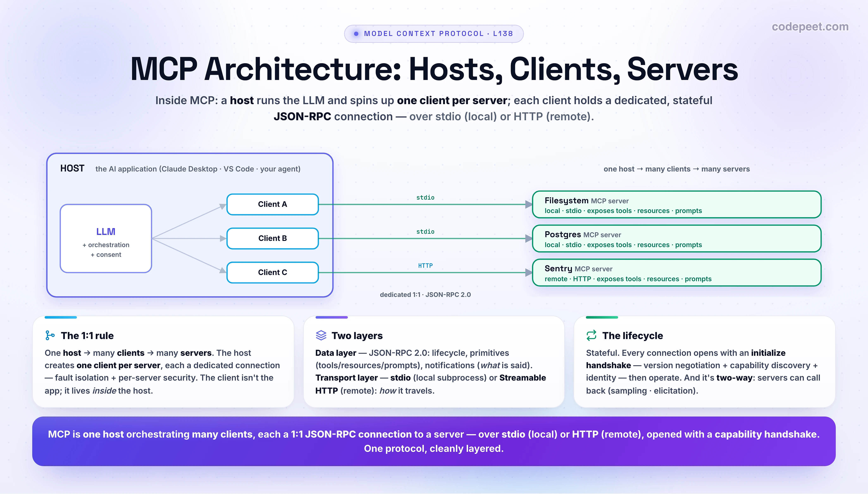Click the 'The 1:1 rule' heading

tap(87, 336)
